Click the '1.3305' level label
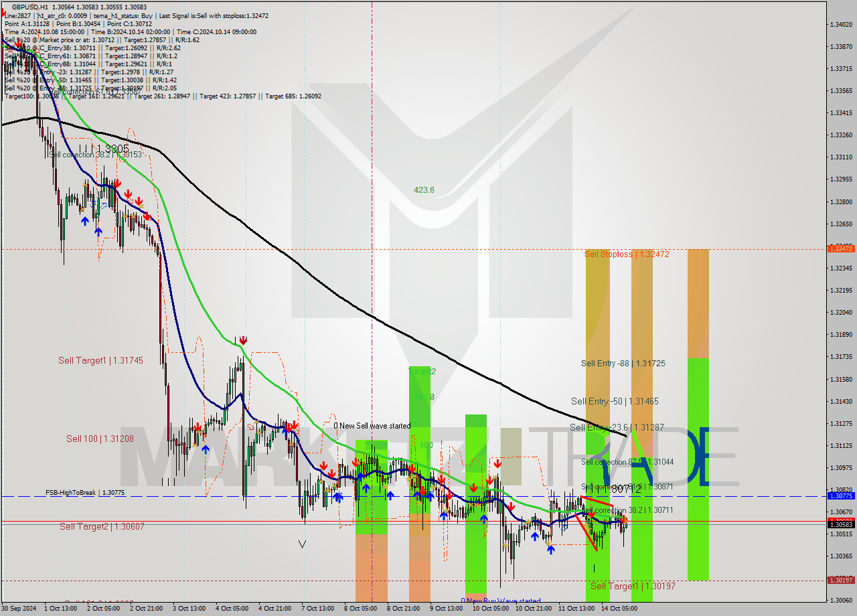 pyautogui.click(x=104, y=149)
